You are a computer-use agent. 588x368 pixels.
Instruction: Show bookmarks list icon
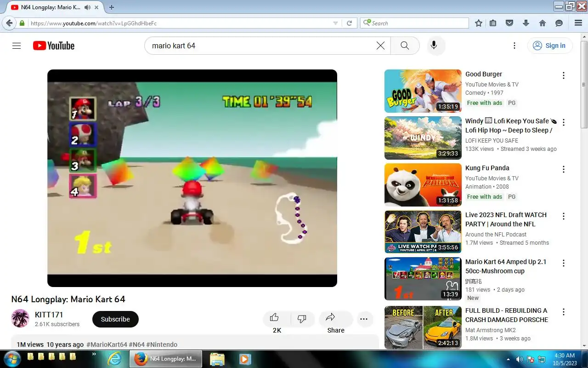493,23
